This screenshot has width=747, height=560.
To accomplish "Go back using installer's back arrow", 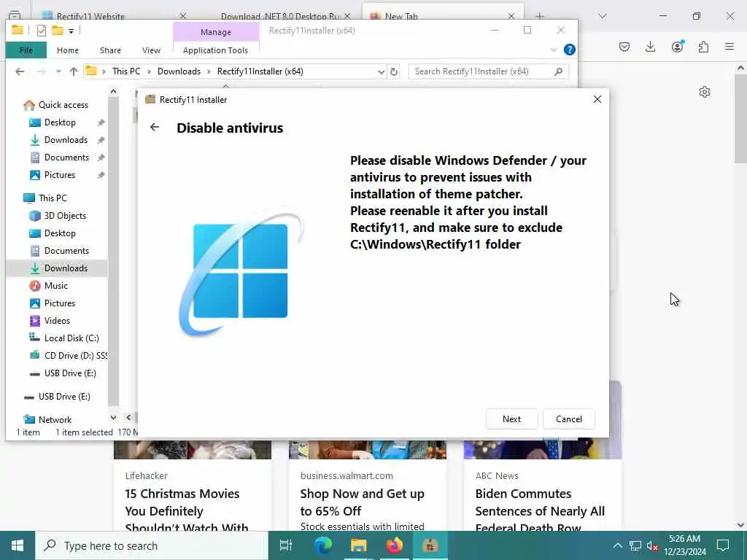I will pyautogui.click(x=155, y=127).
